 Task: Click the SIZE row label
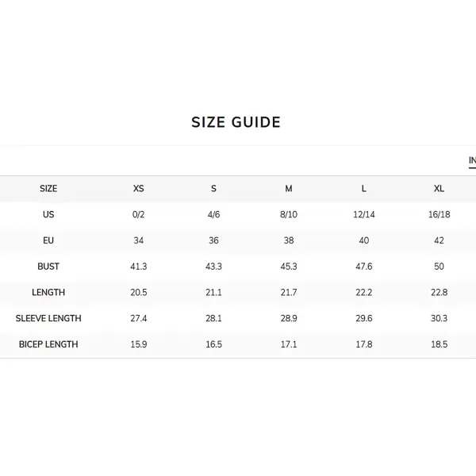48,189
